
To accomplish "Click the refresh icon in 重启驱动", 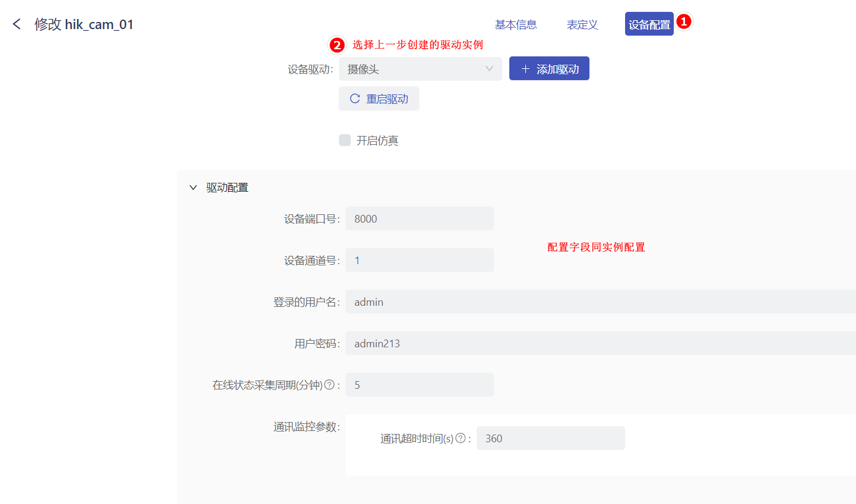I will [355, 99].
